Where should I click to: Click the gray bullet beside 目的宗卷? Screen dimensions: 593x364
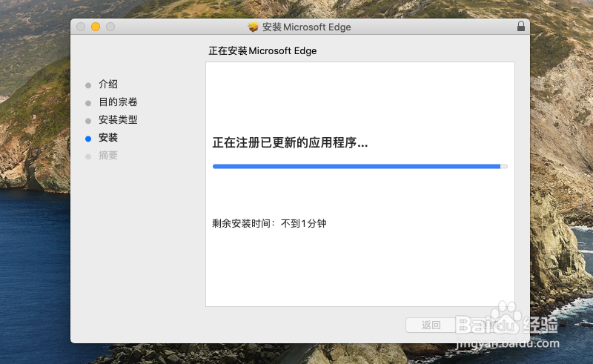tap(88, 103)
